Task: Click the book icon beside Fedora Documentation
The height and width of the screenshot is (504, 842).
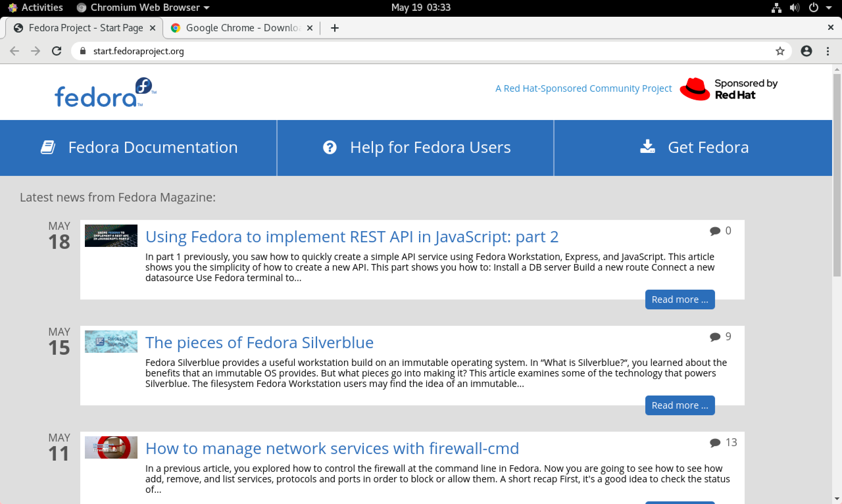Action: [48, 147]
